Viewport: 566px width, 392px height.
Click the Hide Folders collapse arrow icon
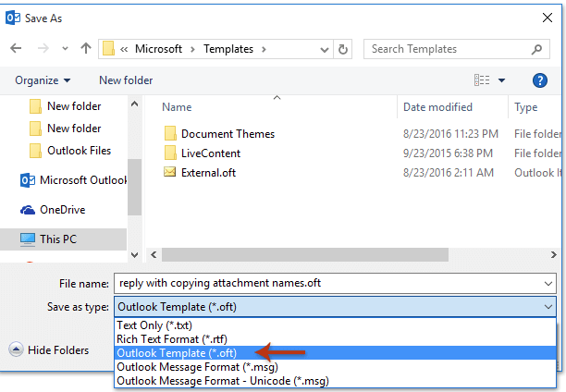coord(16,349)
